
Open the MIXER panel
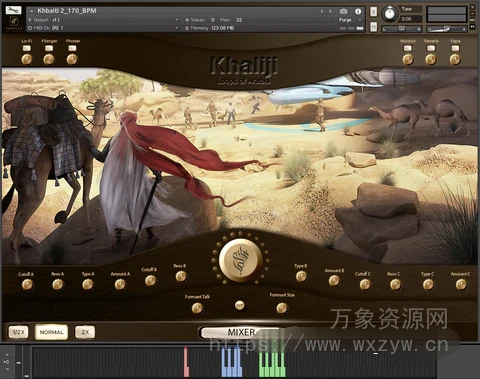click(x=241, y=332)
